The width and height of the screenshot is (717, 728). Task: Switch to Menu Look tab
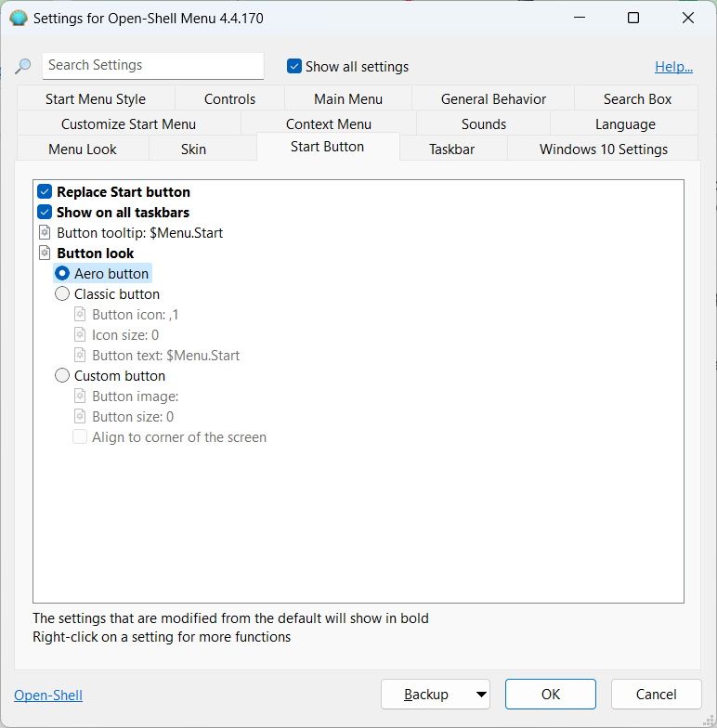pyautogui.click(x=83, y=149)
